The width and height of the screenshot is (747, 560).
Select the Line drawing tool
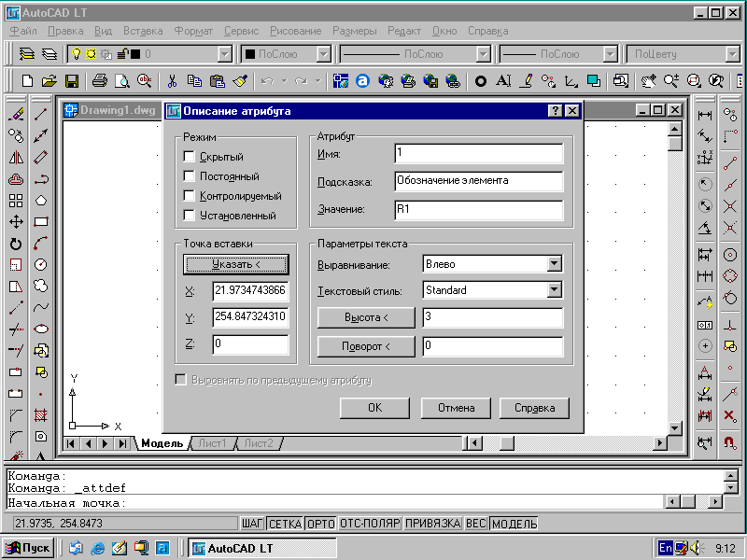(x=41, y=114)
